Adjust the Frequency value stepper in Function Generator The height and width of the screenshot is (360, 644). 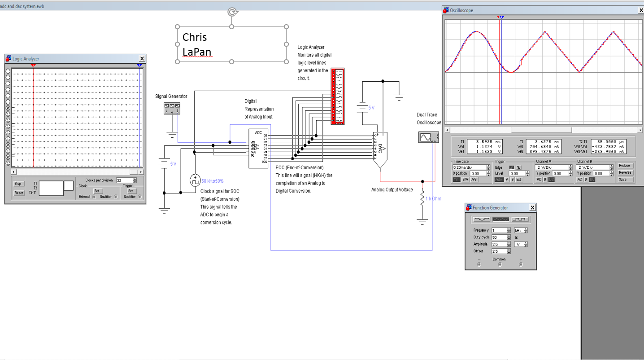tap(509, 230)
